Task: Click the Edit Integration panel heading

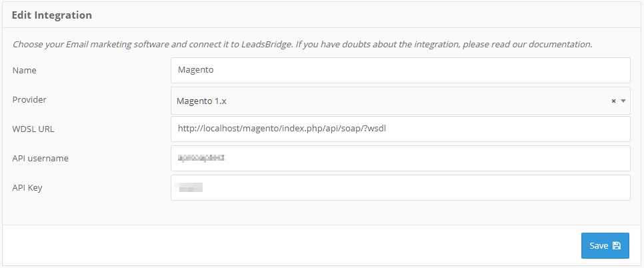Action: (52, 15)
